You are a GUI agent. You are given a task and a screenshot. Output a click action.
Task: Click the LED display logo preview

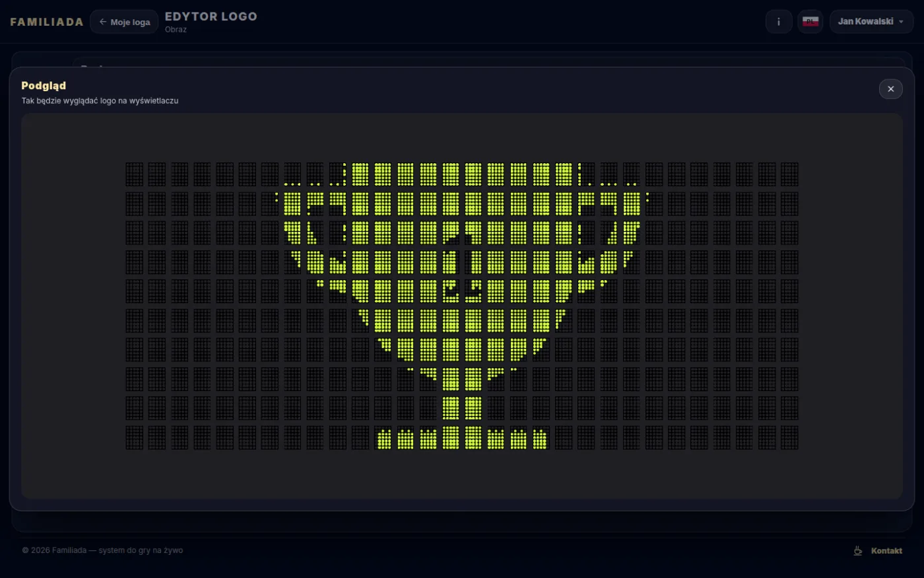(x=462, y=306)
